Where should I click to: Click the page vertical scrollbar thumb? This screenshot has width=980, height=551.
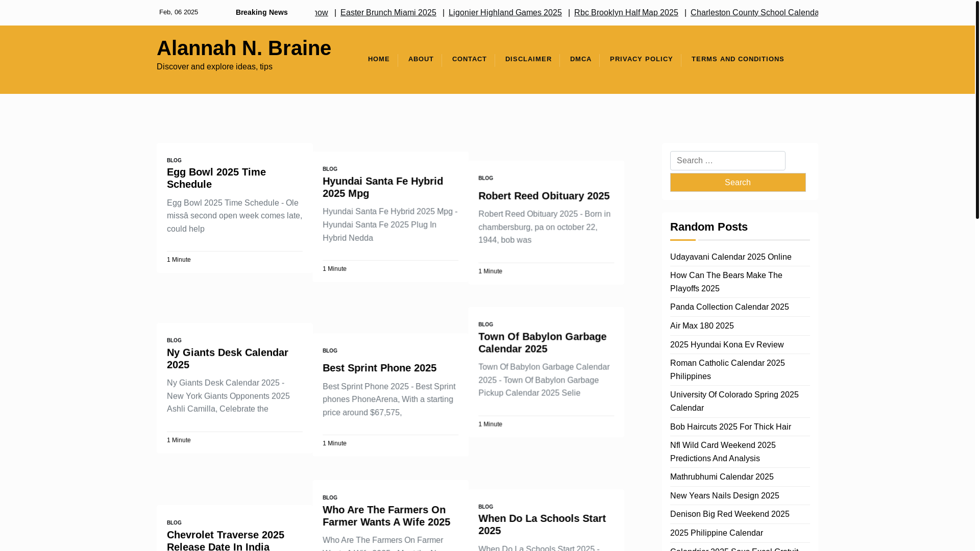pos(977,110)
